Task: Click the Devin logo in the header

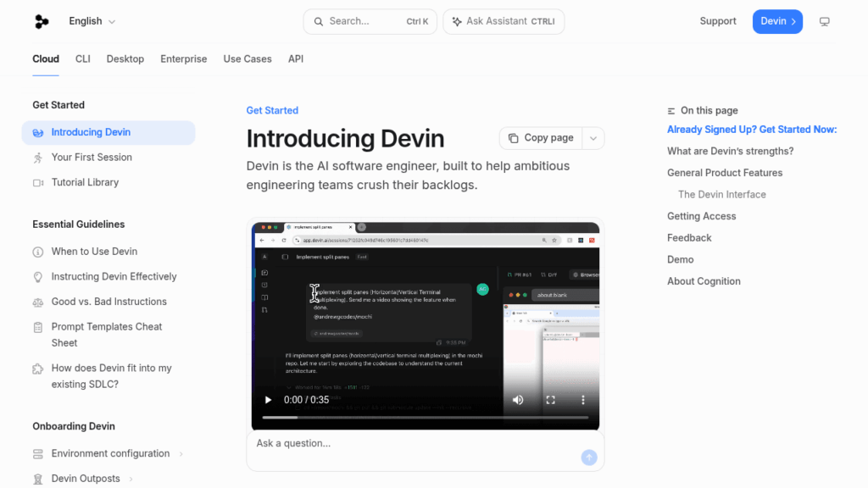Action: [x=42, y=21]
